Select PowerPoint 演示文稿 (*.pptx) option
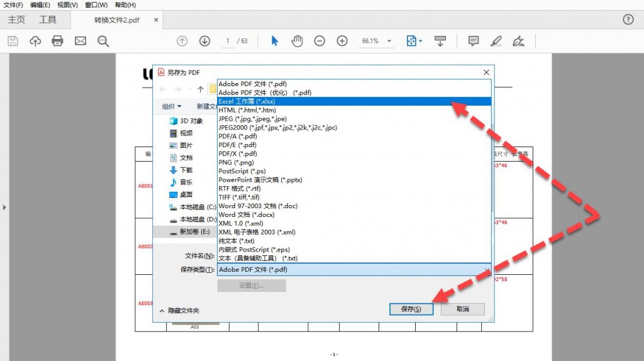 pyautogui.click(x=354, y=180)
